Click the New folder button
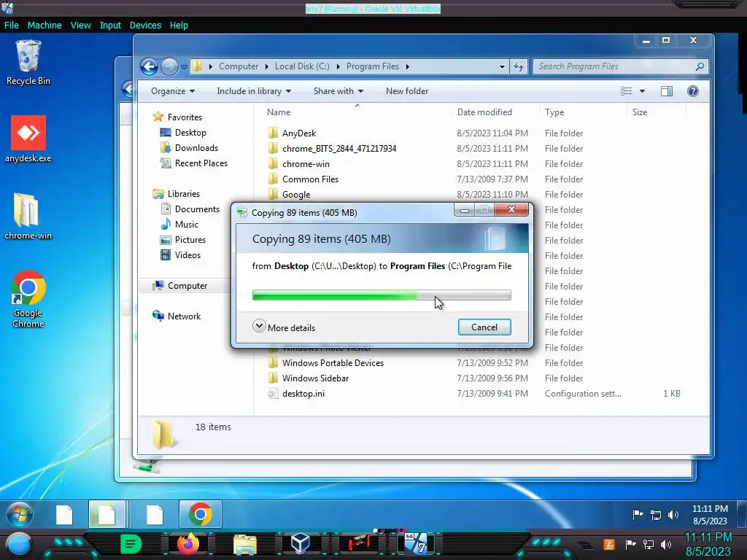Screen dimensions: 747x560 [x=407, y=91]
